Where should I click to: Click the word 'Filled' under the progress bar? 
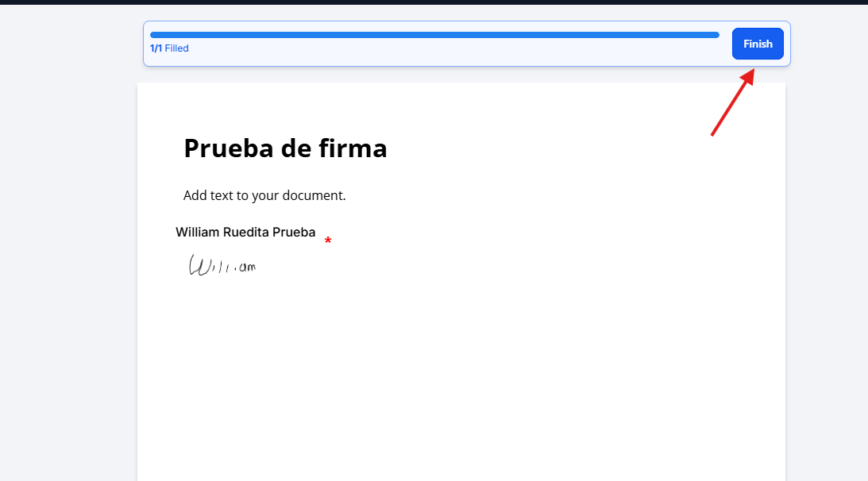pyautogui.click(x=177, y=48)
